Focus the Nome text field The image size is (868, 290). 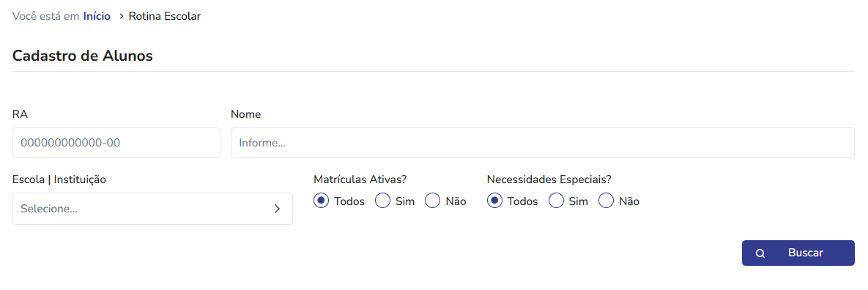[543, 143]
